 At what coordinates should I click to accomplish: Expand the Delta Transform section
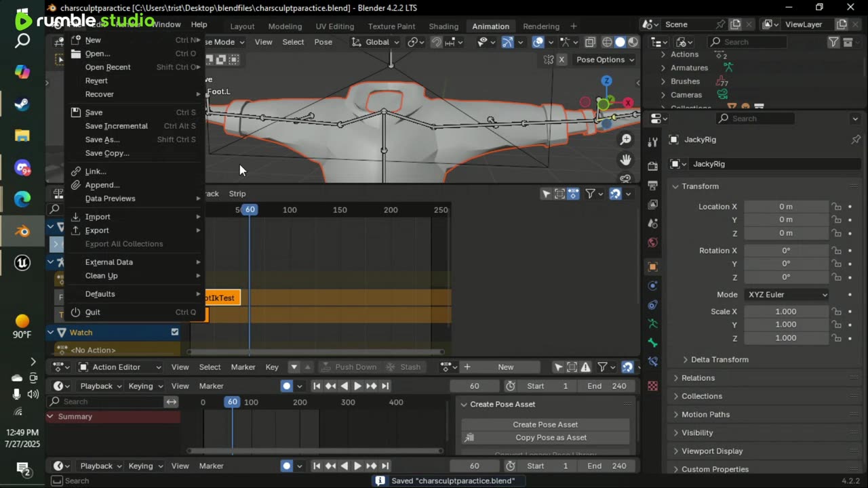(719, 360)
